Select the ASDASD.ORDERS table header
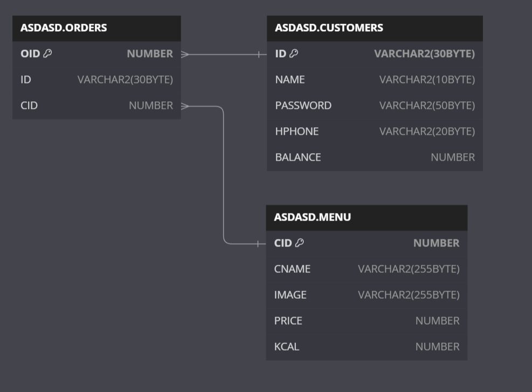Viewport: 532px width, 392px height. click(96, 28)
